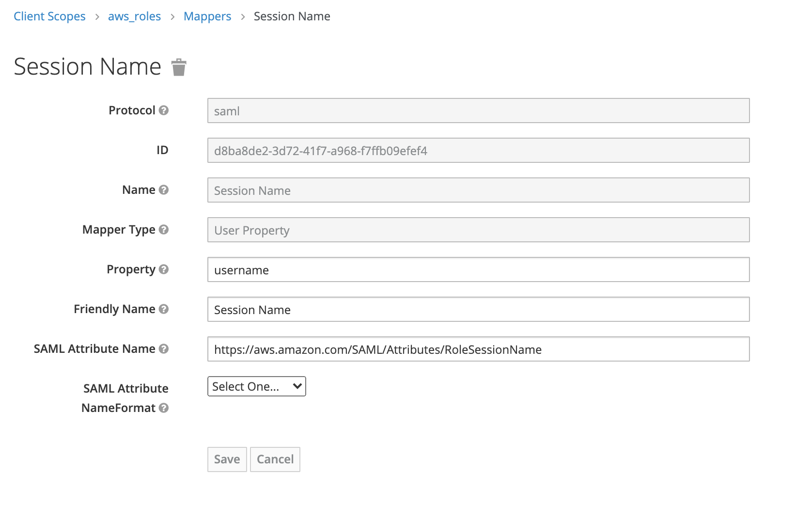The height and width of the screenshot is (506, 812).
Task: Go to Client Scopes breadcrumb
Action: tap(49, 16)
